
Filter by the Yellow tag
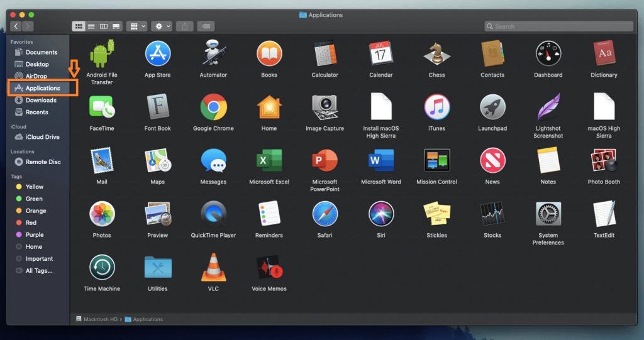(36, 187)
